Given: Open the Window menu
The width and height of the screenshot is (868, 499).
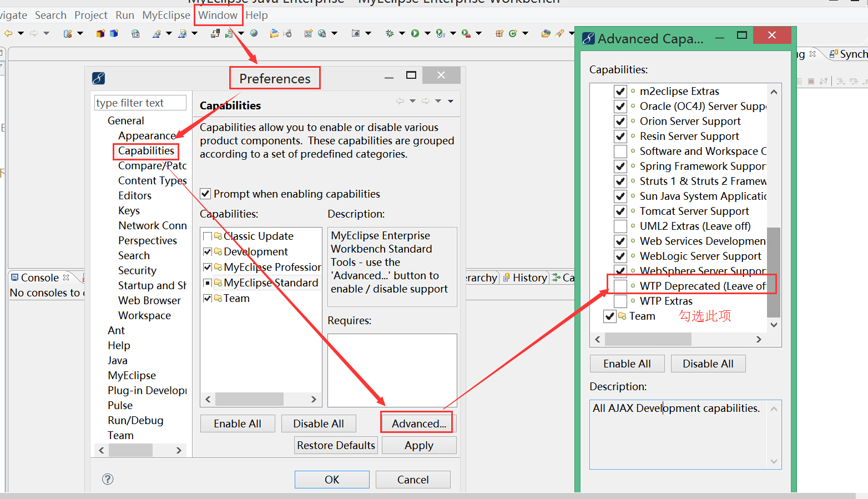Looking at the screenshot, I should [x=218, y=15].
